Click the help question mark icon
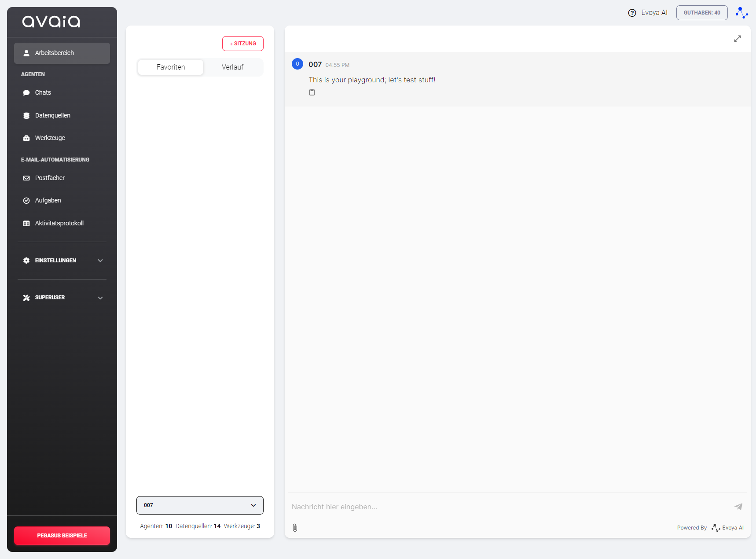The height and width of the screenshot is (559, 756). pyautogui.click(x=632, y=13)
